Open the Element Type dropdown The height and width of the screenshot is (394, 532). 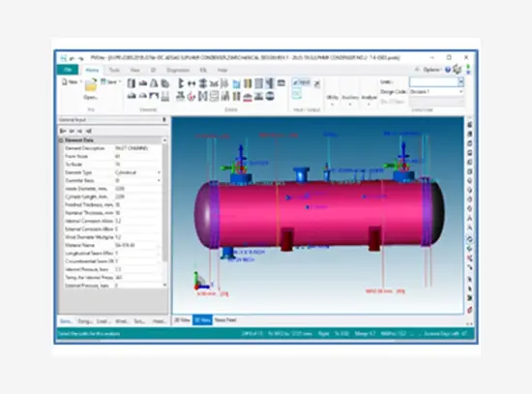(x=159, y=172)
